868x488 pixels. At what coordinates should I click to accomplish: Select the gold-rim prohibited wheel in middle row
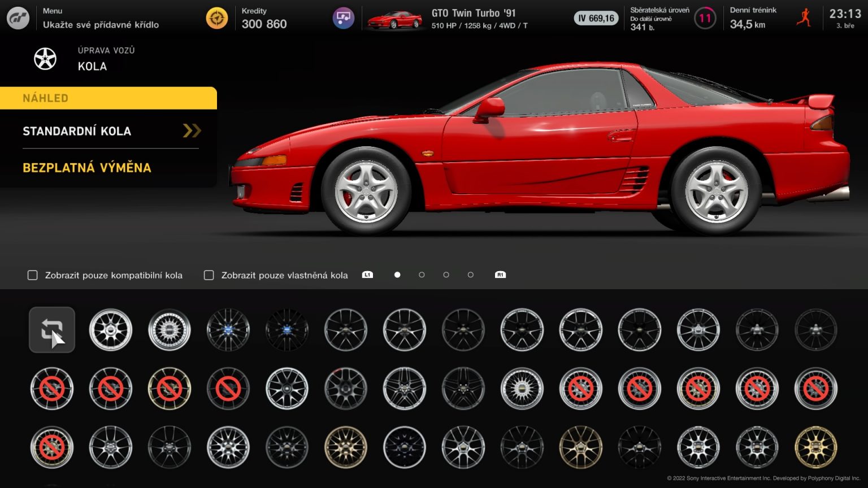[170, 389]
